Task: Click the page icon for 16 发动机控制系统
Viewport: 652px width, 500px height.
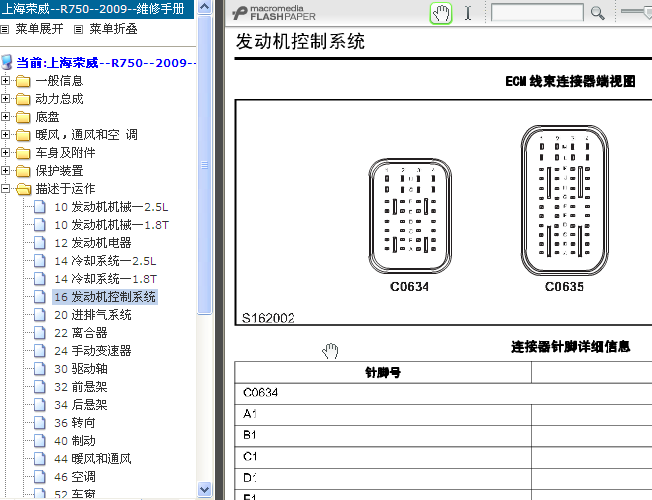Action: [x=40, y=297]
